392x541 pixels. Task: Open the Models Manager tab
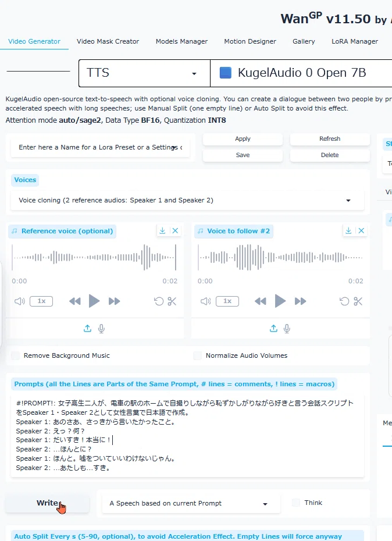(x=181, y=41)
